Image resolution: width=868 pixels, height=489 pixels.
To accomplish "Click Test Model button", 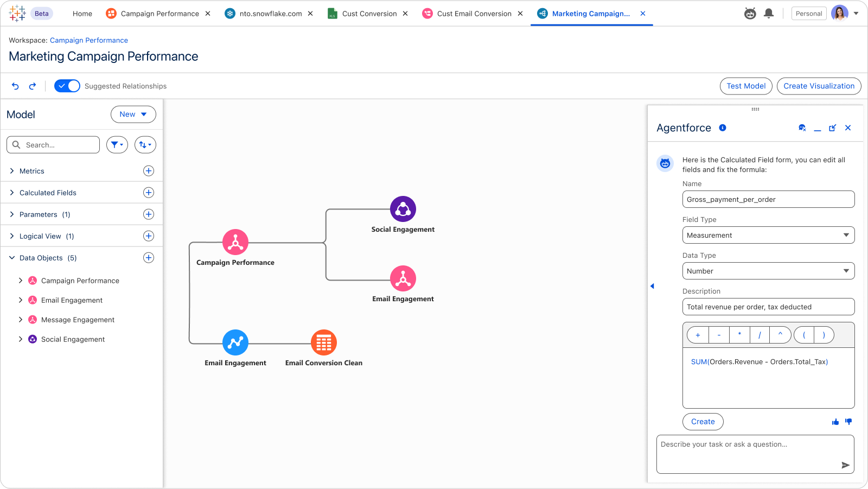I will (x=746, y=86).
